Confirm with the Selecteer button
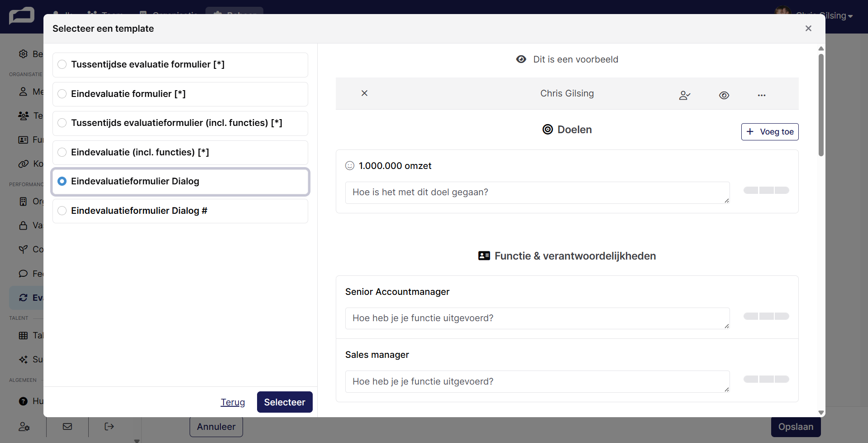Viewport: 868px width, 443px height. pyautogui.click(x=285, y=402)
